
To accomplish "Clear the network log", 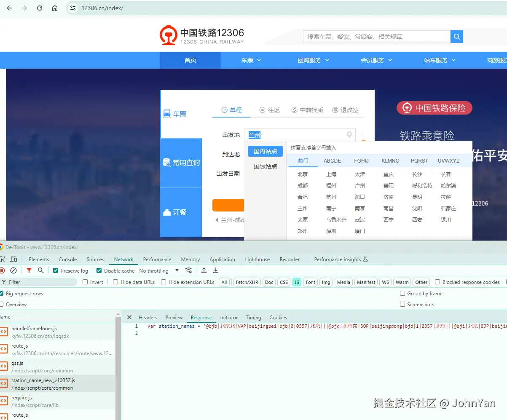I will click(x=13, y=270).
